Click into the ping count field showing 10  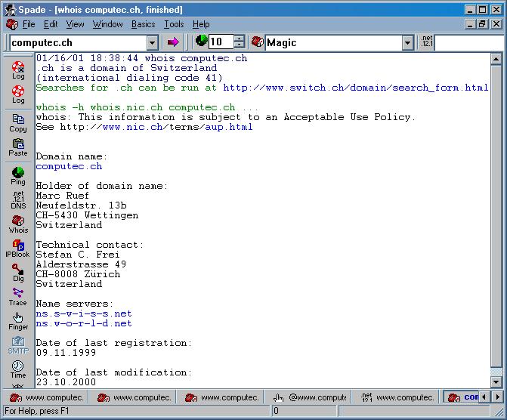click(x=221, y=42)
